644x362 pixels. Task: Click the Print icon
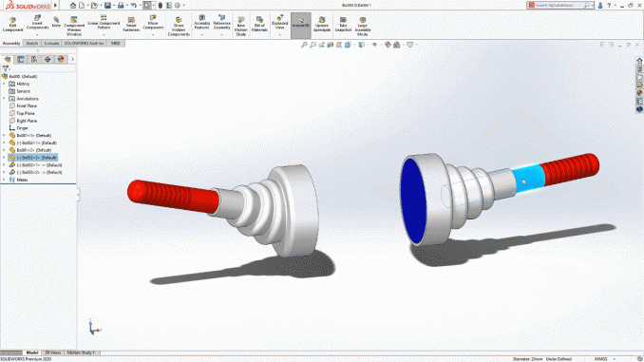[121, 6]
